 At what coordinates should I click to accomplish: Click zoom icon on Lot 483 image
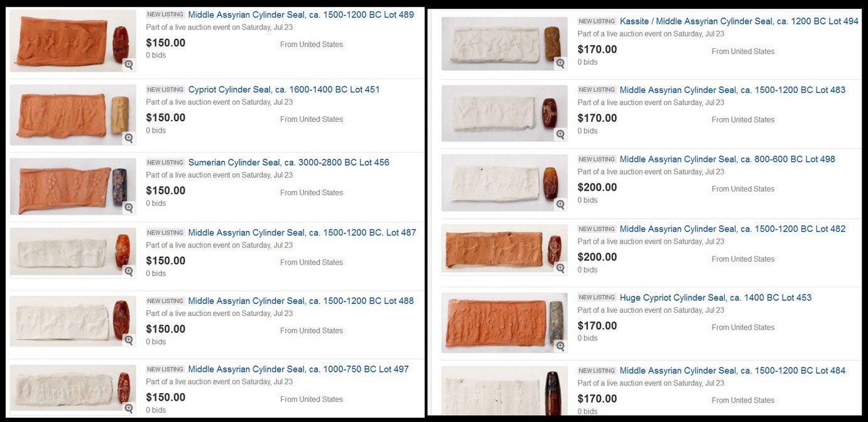(560, 134)
